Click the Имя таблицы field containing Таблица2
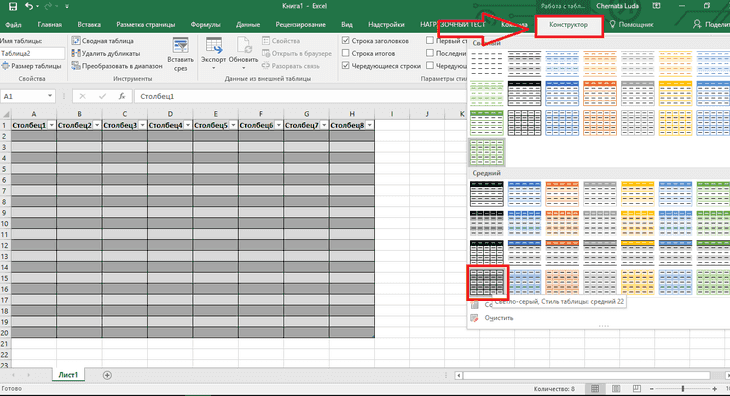 coord(32,54)
